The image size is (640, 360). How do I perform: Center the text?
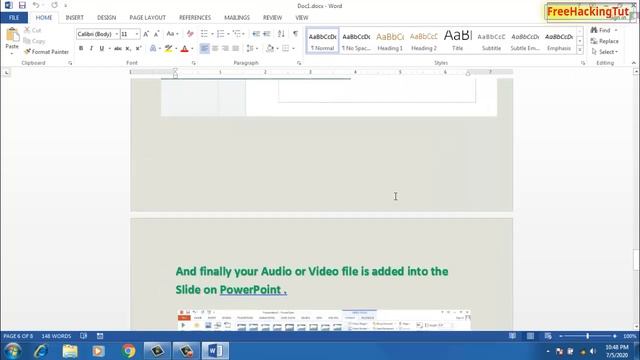(x=215, y=48)
